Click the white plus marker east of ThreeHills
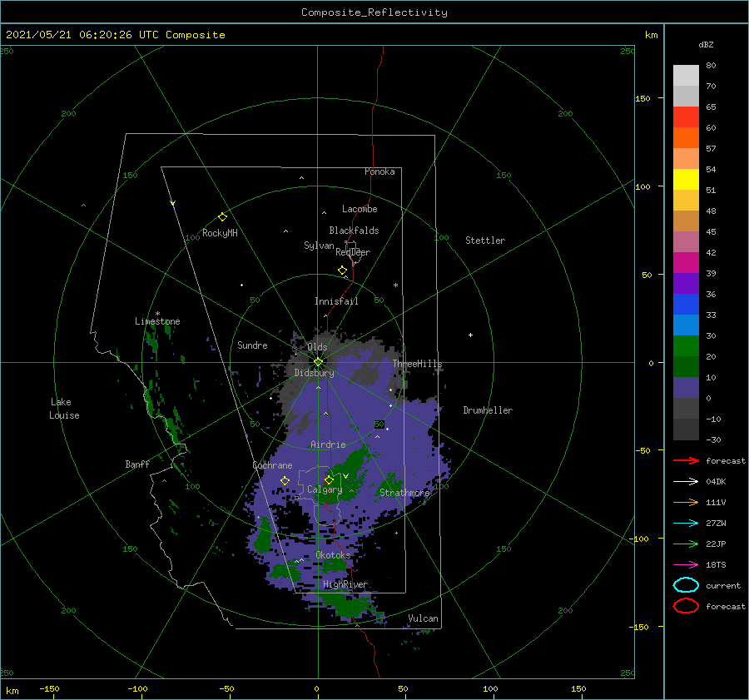This screenshot has width=749, height=700. 470,335
